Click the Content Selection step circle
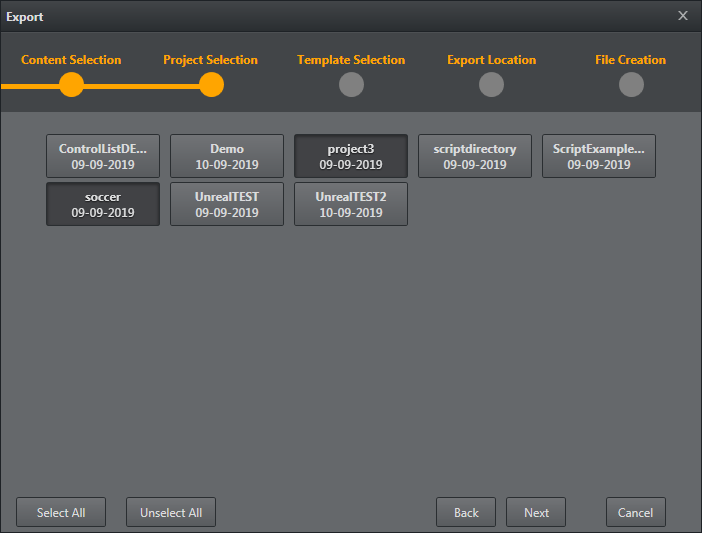 [71, 85]
